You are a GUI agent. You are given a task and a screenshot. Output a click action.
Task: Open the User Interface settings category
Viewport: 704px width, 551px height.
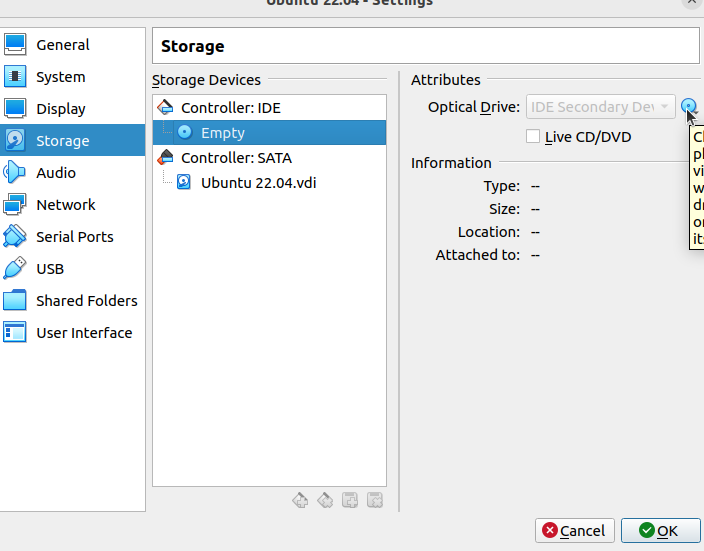[x=72, y=333]
